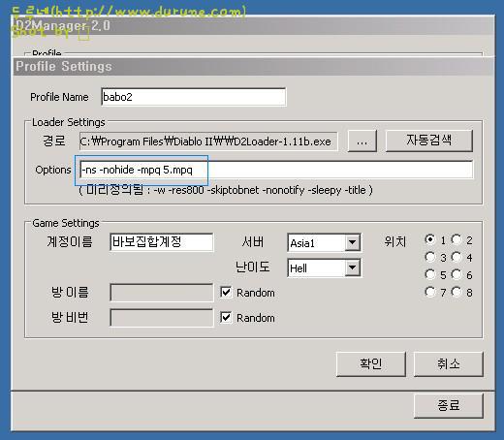Select position radio button 5
Screen dimensions: 504x440
[430, 274]
